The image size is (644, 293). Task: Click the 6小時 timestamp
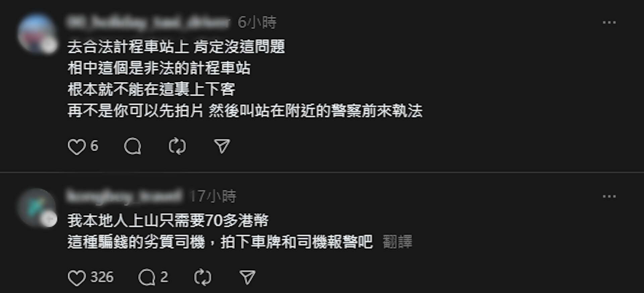(257, 22)
